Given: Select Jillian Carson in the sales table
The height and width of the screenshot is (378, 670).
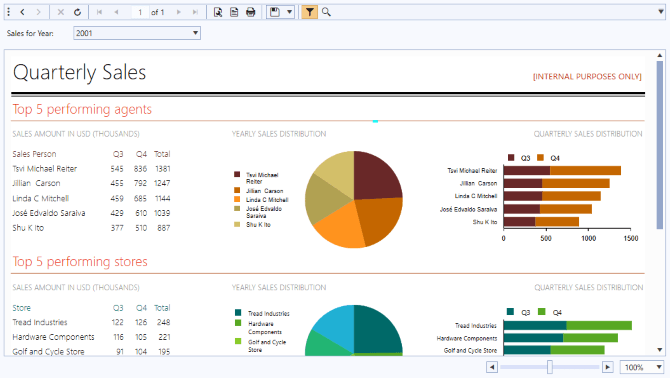Looking at the screenshot, I should pyautogui.click(x=36, y=183).
